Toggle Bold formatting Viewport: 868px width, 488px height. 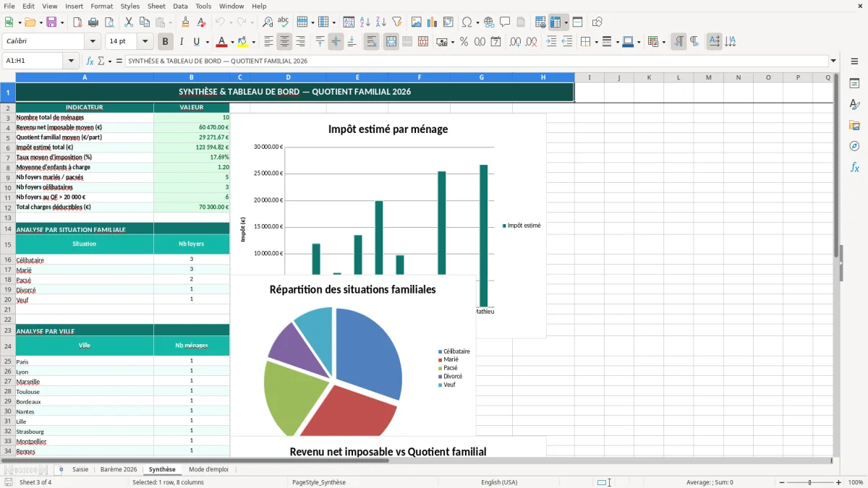(166, 42)
